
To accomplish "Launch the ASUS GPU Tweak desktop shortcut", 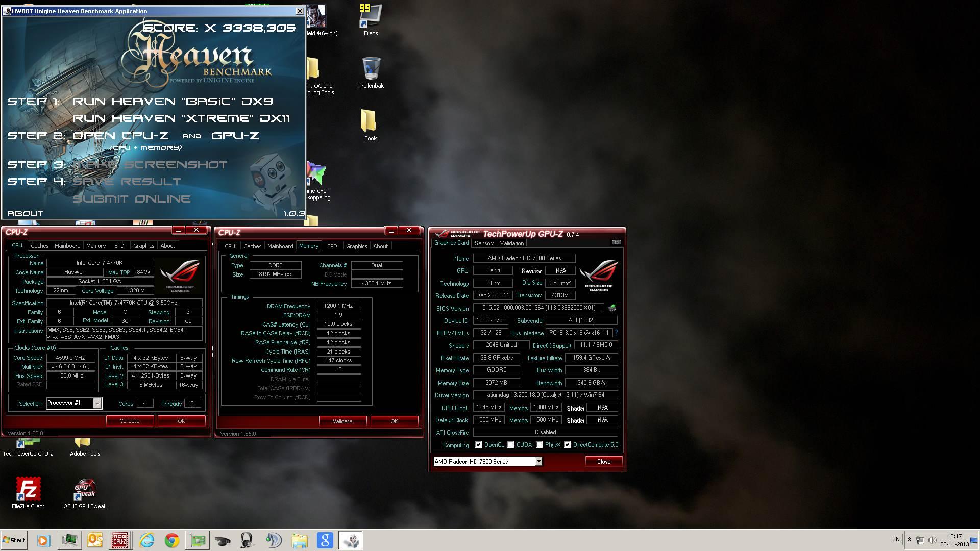I will point(85,493).
